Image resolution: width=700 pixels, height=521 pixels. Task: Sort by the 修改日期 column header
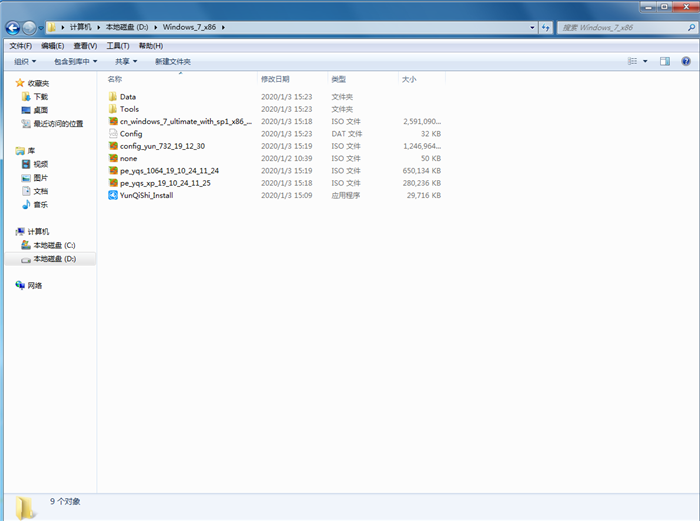(275, 79)
